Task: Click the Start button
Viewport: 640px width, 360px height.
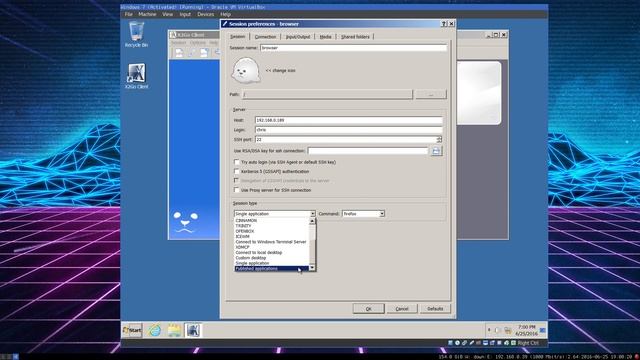Action: (x=132, y=330)
